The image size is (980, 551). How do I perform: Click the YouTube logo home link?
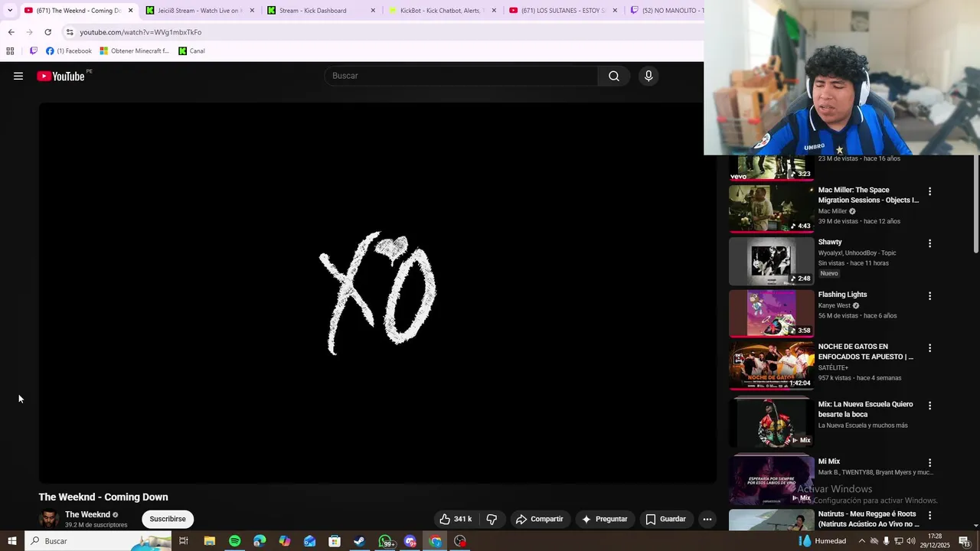(x=61, y=76)
